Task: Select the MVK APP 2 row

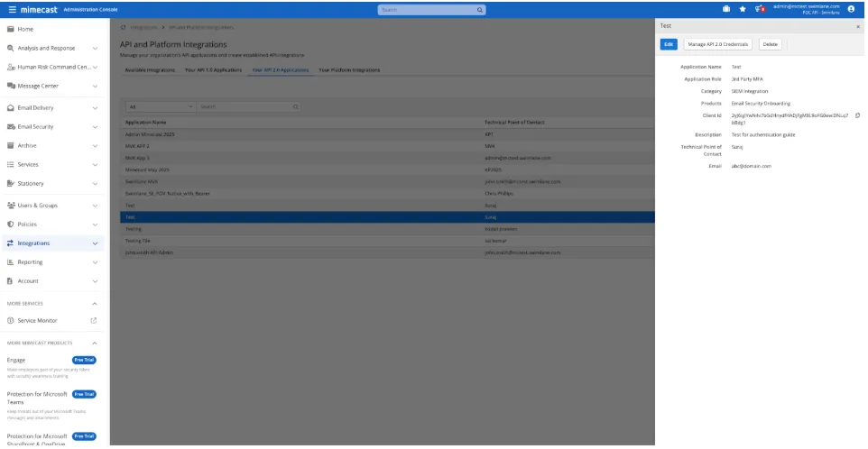Action: click(x=387, y=146)
